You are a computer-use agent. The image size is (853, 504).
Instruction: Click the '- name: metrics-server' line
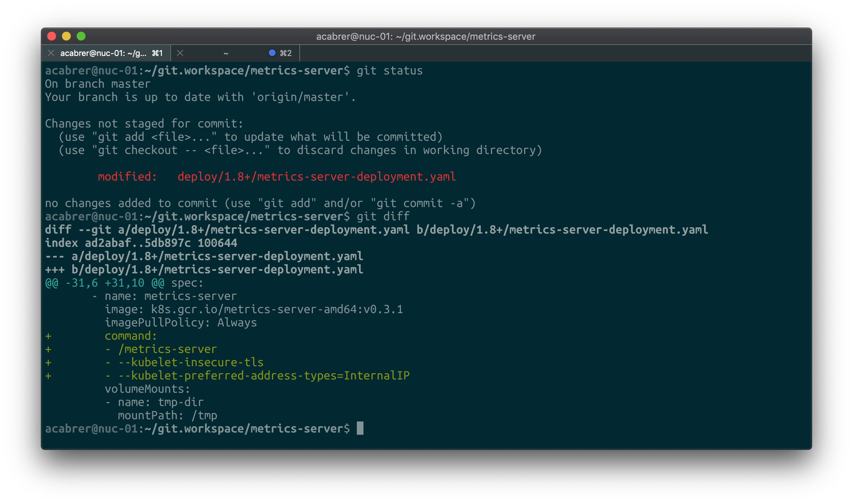coord(164,296)
